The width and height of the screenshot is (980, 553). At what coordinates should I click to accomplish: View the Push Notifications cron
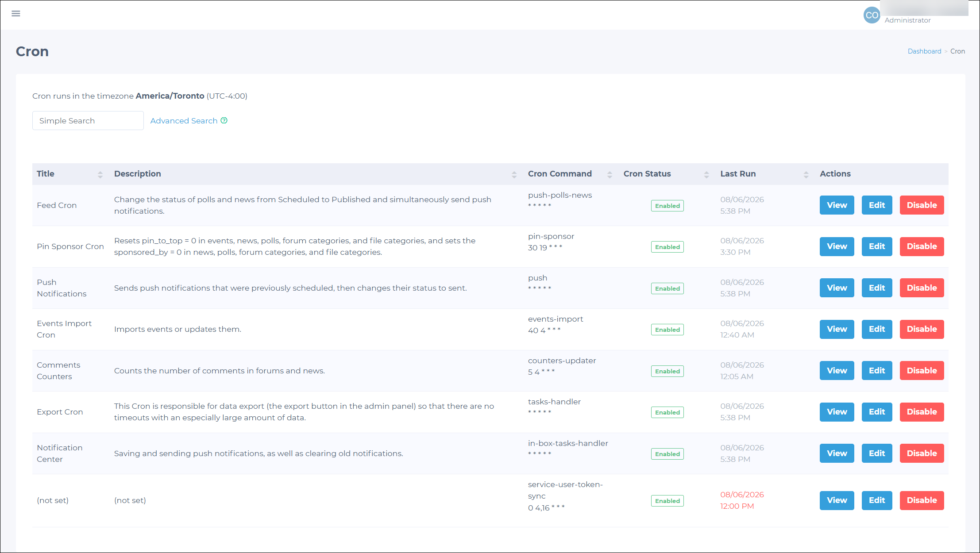coord(837,288)
